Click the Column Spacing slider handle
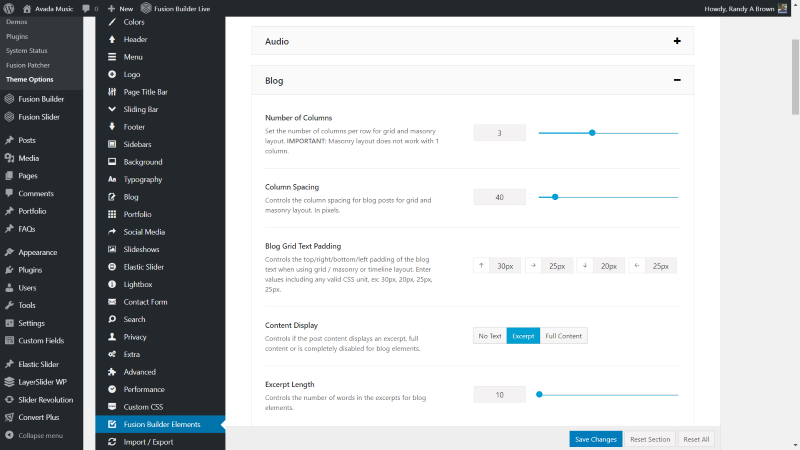The height and width of the screenshot is (450, 800). (555, 197)
